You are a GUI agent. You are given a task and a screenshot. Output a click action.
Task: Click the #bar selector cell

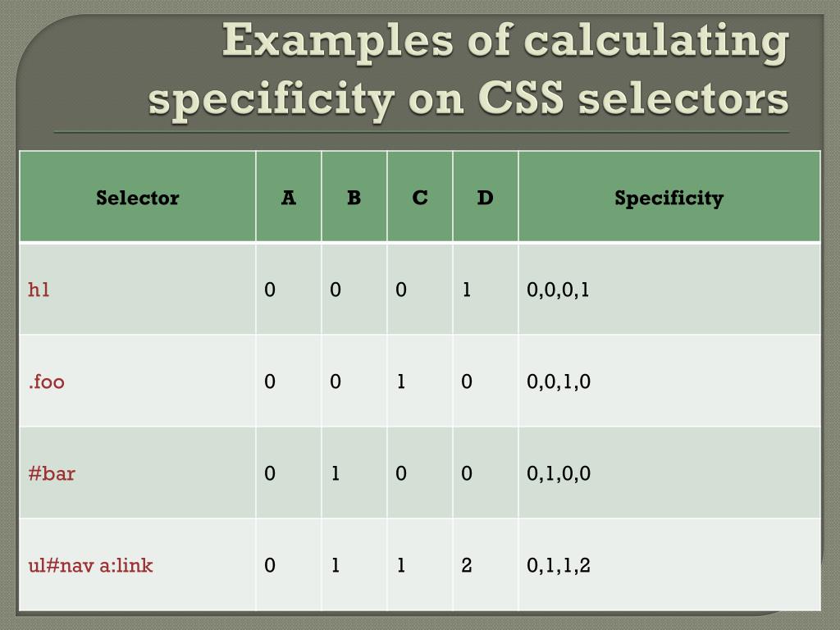point(138,473)
